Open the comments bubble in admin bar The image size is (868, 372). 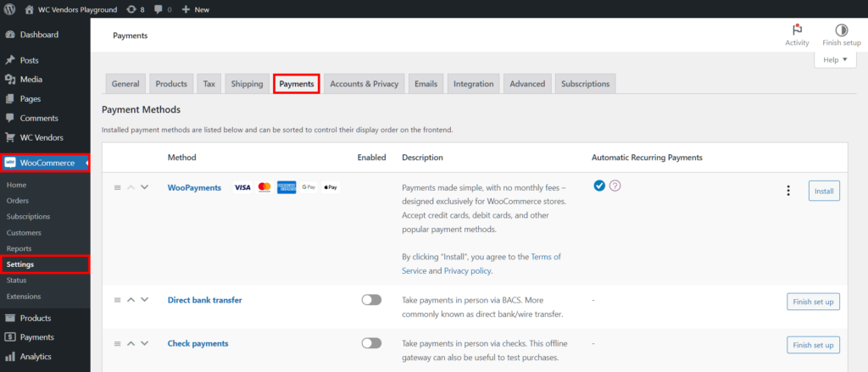[159, 9]
